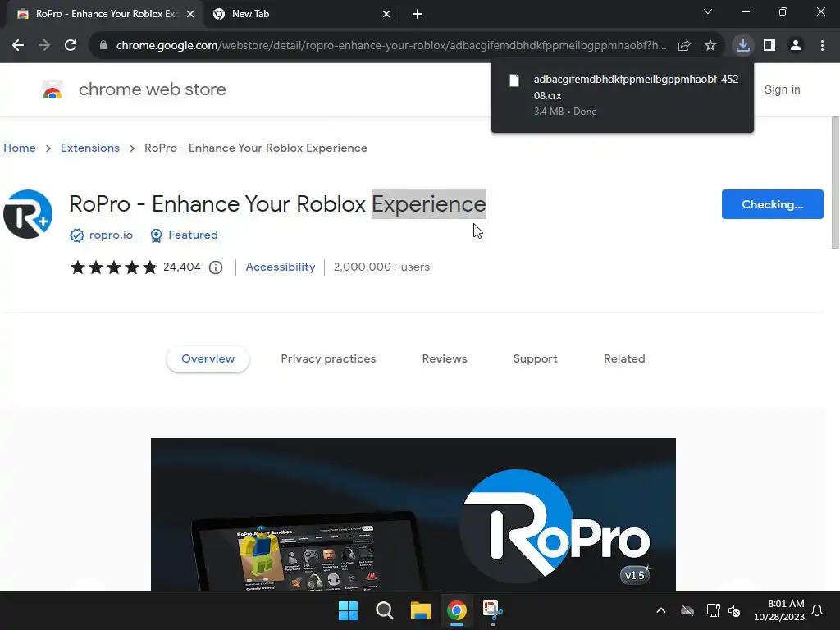Open the Chrome downloads icon

743,45
